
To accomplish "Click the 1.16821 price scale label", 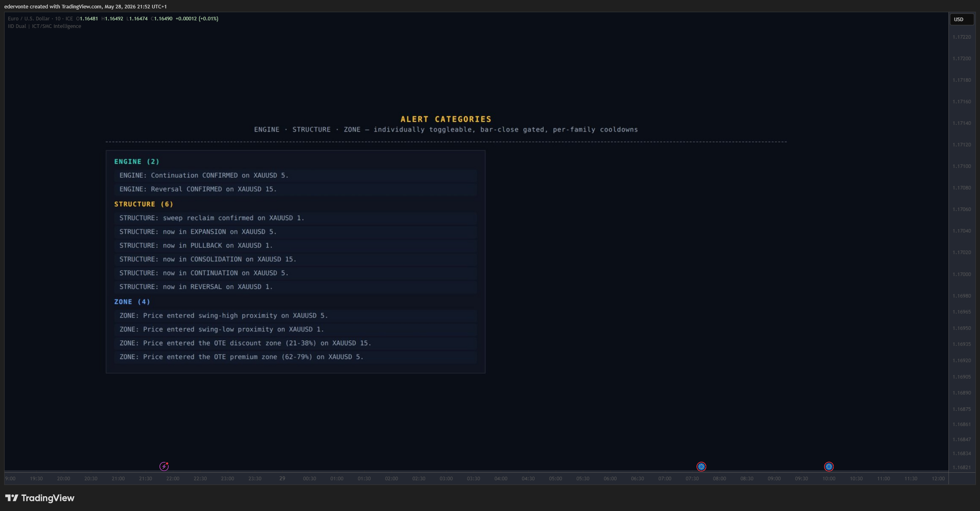I will point(962,468).
